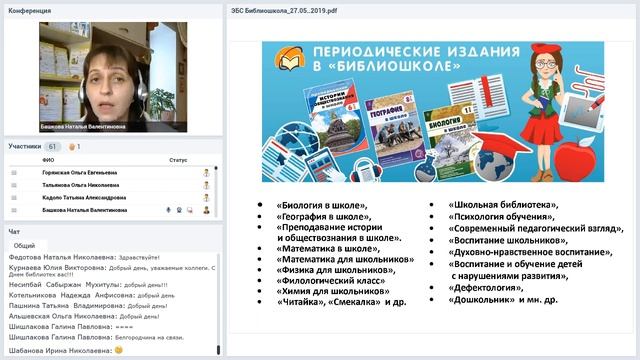
Task: Click the user avatar icon for Тальянова Ольга
Action: click(x=207, y=185)
